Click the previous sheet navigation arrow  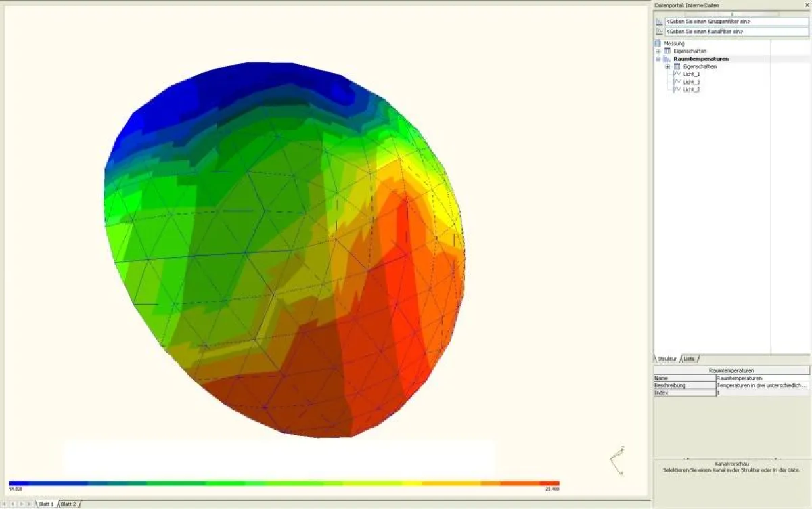pos(14,504)
